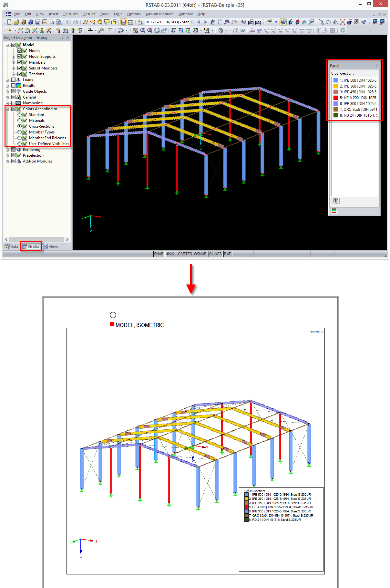Toggle the Members checkbox
Image resolution: width=390 pixels, height=588 pixels.
point(19,62)
